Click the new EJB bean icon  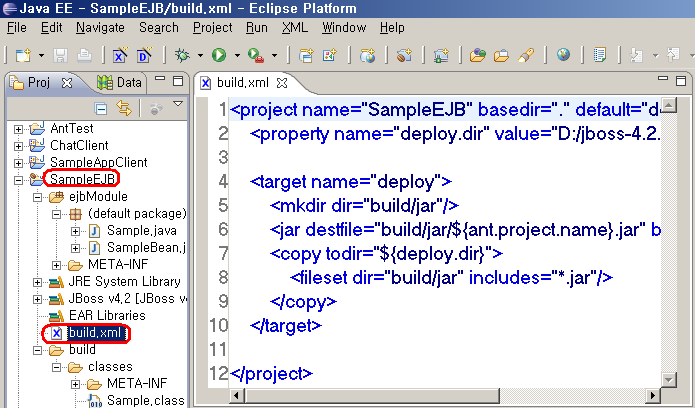pyautogui.click(x=404, y=55)
